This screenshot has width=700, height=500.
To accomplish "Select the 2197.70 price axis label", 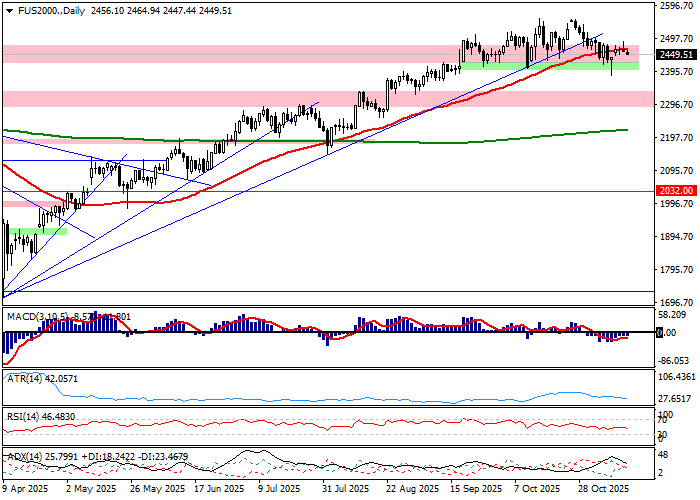I will [677, 138].
